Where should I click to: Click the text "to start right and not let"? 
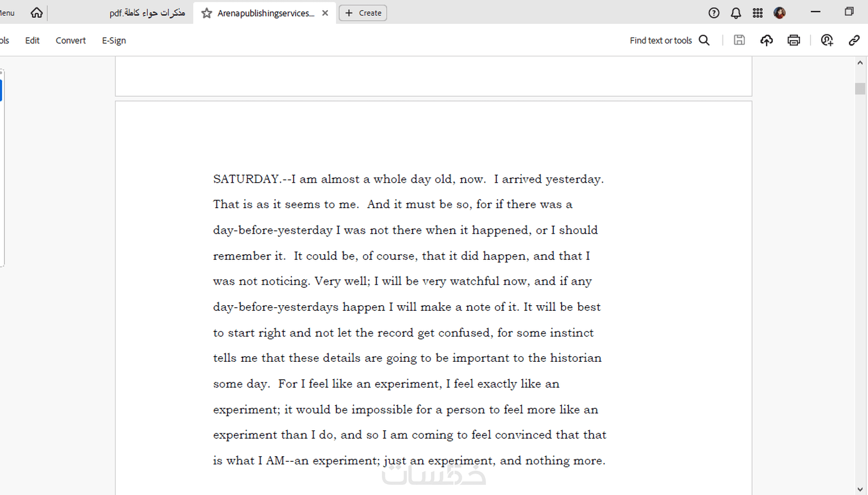pyautogui.click(x=282, y=333)
